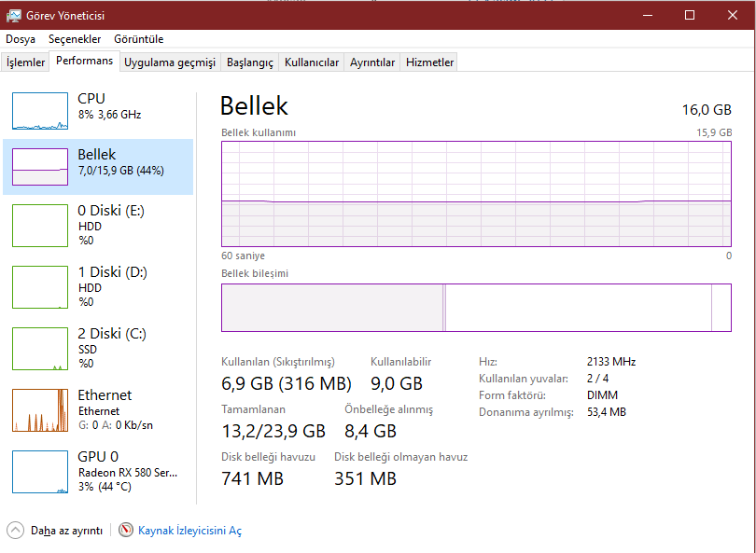Open the Görüntüle menu
This screenshot has height=553, width=756.
pos(139,39)
